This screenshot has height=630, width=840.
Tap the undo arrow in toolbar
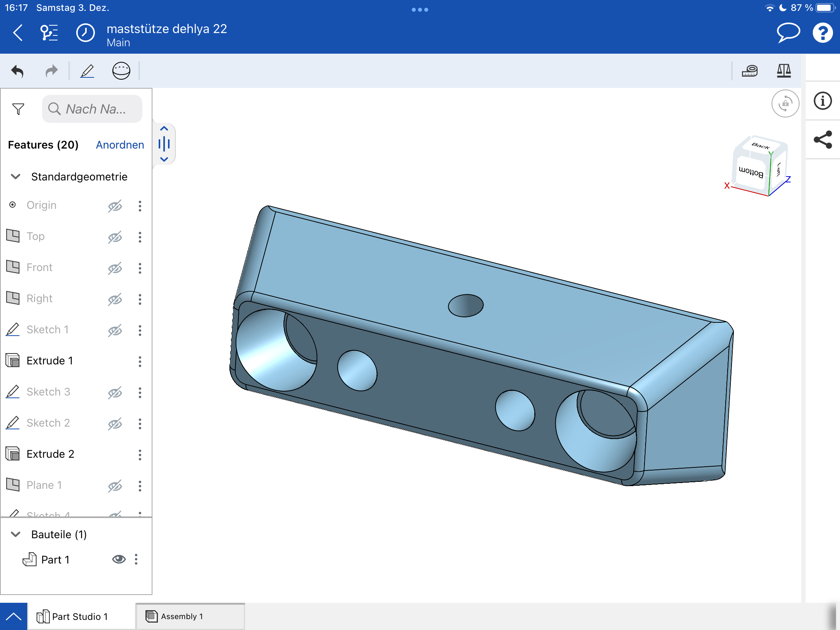point(17,71)
